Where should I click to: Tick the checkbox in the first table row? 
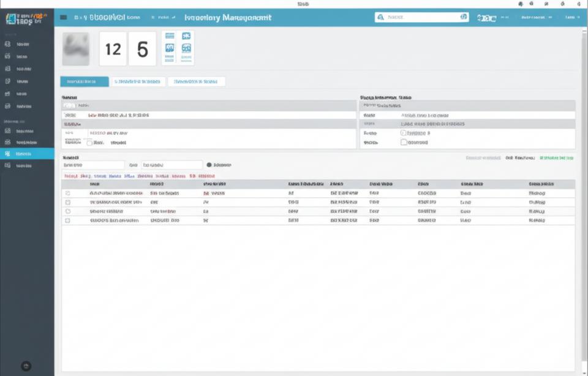tap(68, 193)
